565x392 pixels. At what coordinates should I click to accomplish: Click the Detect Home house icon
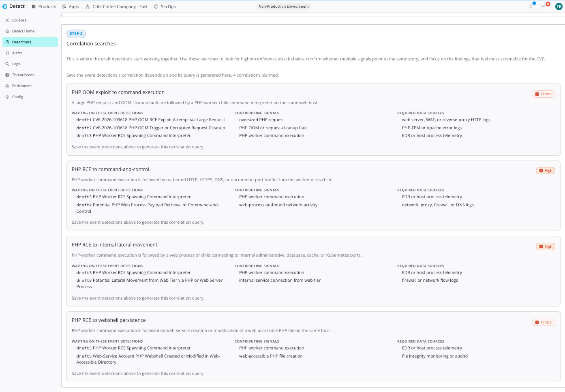coord(7,31)
